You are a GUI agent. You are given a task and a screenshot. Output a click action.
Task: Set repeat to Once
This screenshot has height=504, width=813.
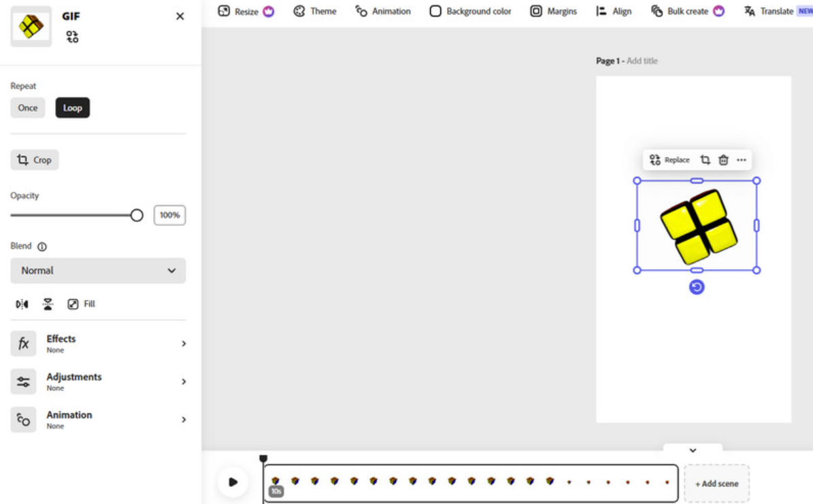tap(28, 108)
